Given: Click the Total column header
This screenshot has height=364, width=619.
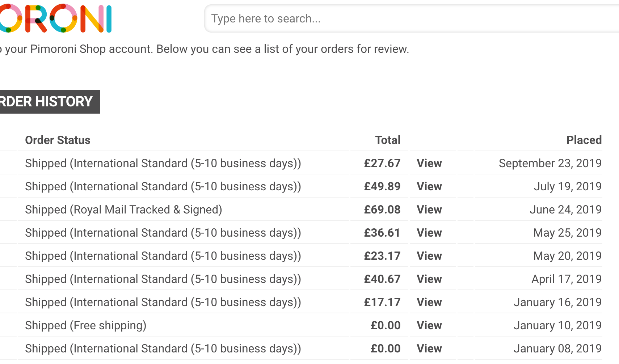Looking at the screenshot, I should click(x=387, y=140).
